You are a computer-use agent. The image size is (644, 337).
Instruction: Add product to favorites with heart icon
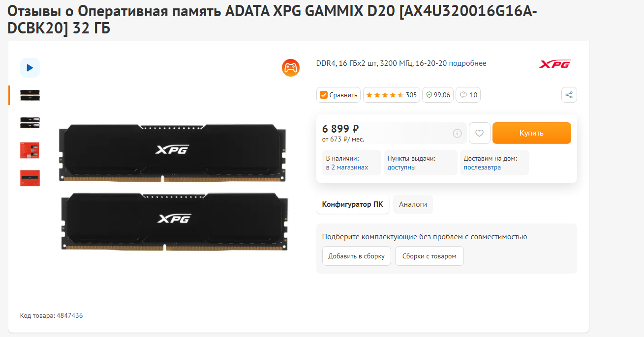(x=480, y=133)
